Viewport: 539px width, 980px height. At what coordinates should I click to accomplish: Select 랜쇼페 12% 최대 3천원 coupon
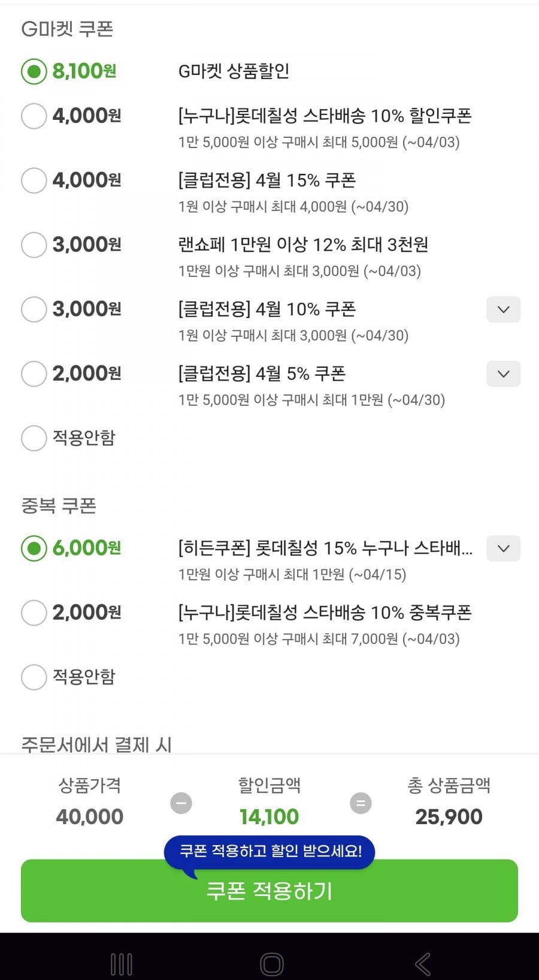click(x=34, y=245)
